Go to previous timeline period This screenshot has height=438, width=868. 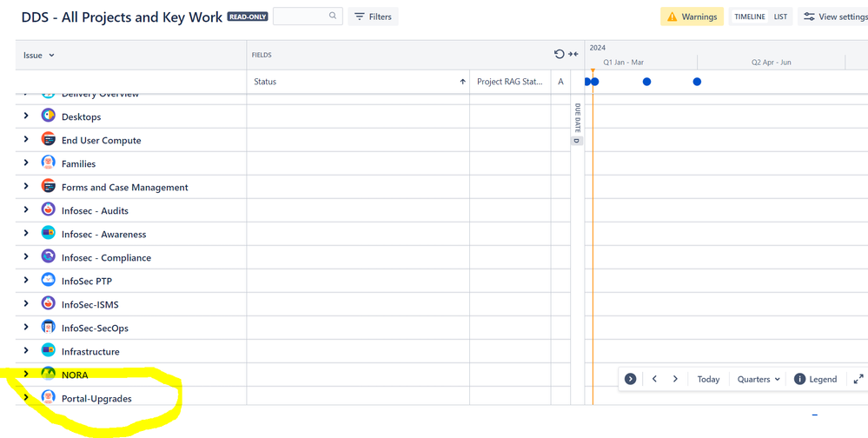654,379
